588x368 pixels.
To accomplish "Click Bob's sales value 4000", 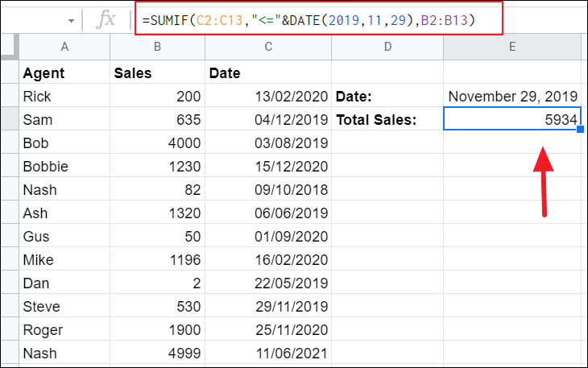I will point(157,143).
